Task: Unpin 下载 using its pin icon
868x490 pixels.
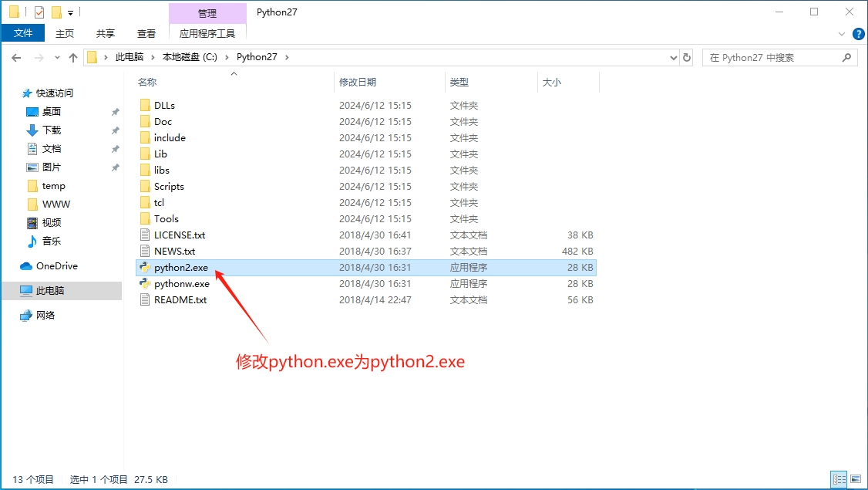Action: [x=115, y=130]
